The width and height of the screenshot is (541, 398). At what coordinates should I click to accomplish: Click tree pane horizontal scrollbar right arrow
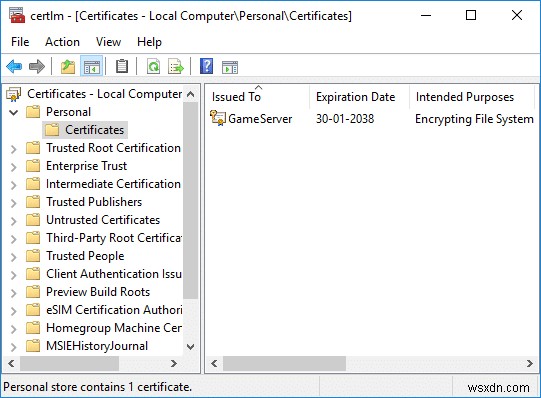click(174, 363)
